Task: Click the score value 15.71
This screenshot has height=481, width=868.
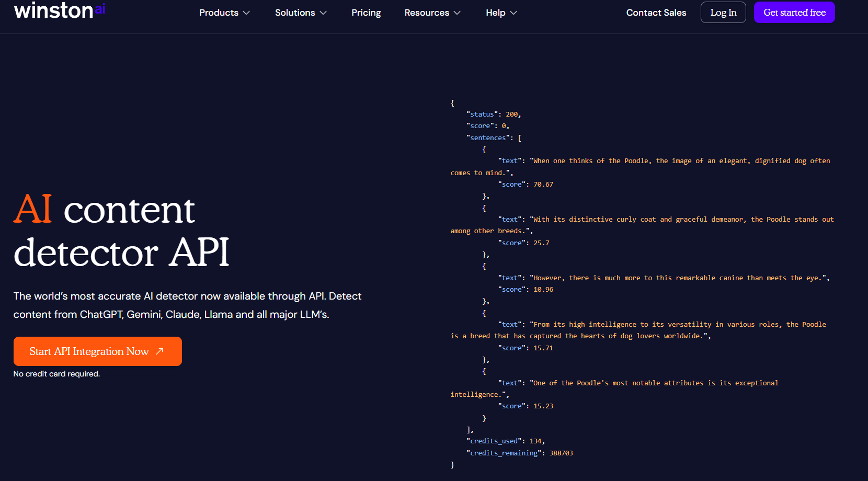Action: click(x=543, y=348)
